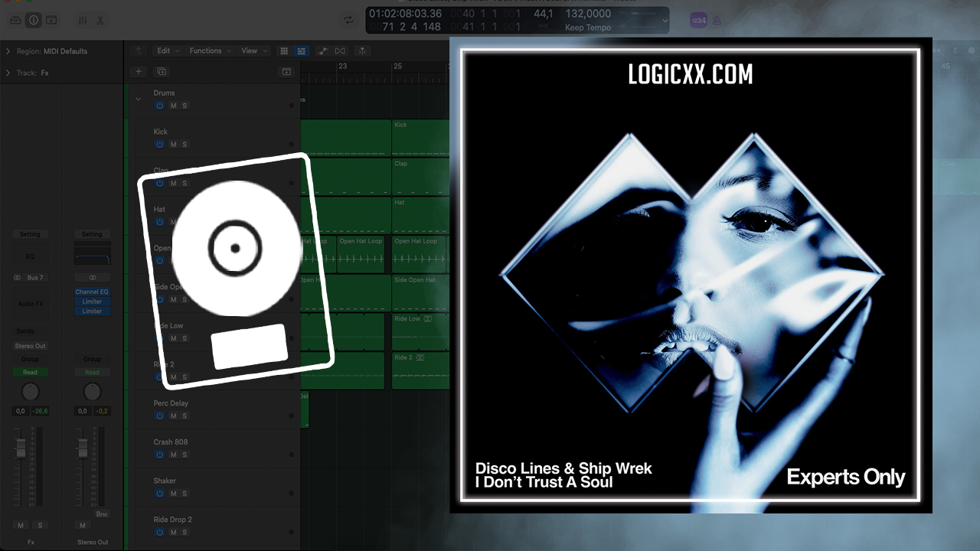
Task: Open the Editors scissors icon
Action: point(100,20)
